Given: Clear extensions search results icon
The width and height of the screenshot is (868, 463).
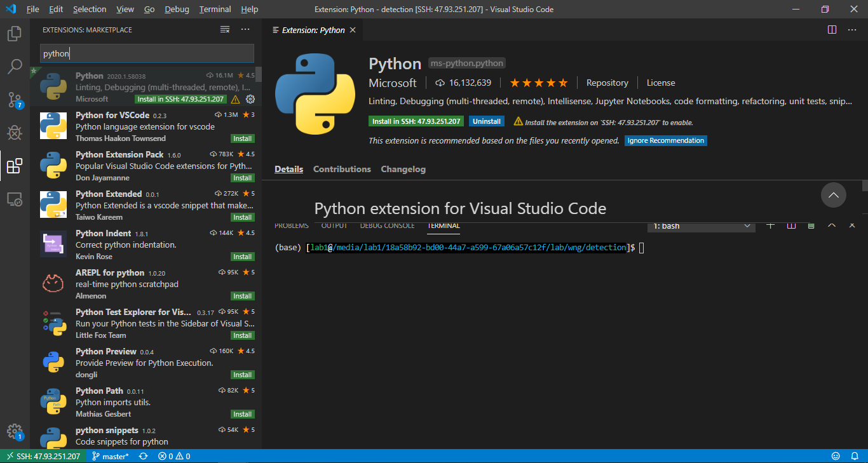Looking at the screenshot, I should click(225, 30).
